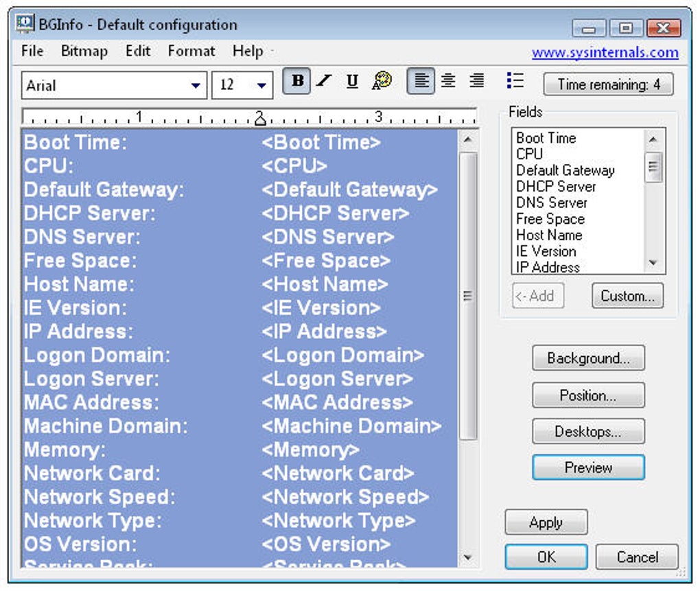Toggle bullet list formatting
The image size is (700, 591).
(515, 81)
